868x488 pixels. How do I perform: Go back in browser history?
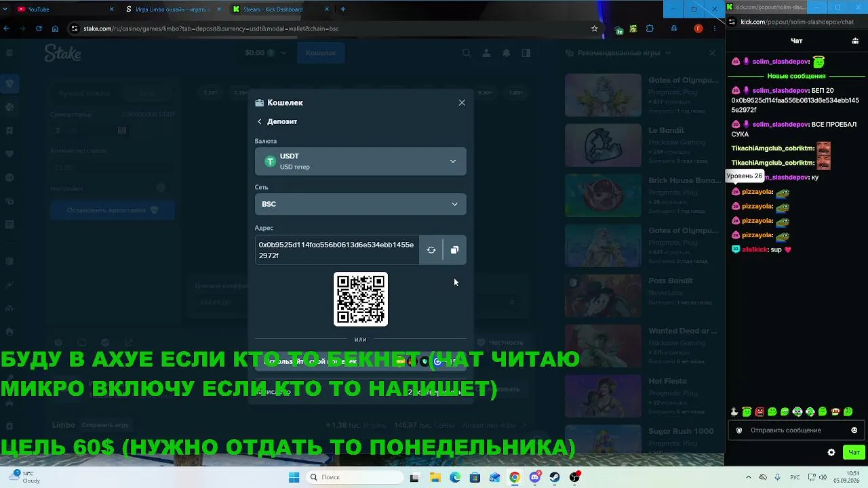point(7,28)
